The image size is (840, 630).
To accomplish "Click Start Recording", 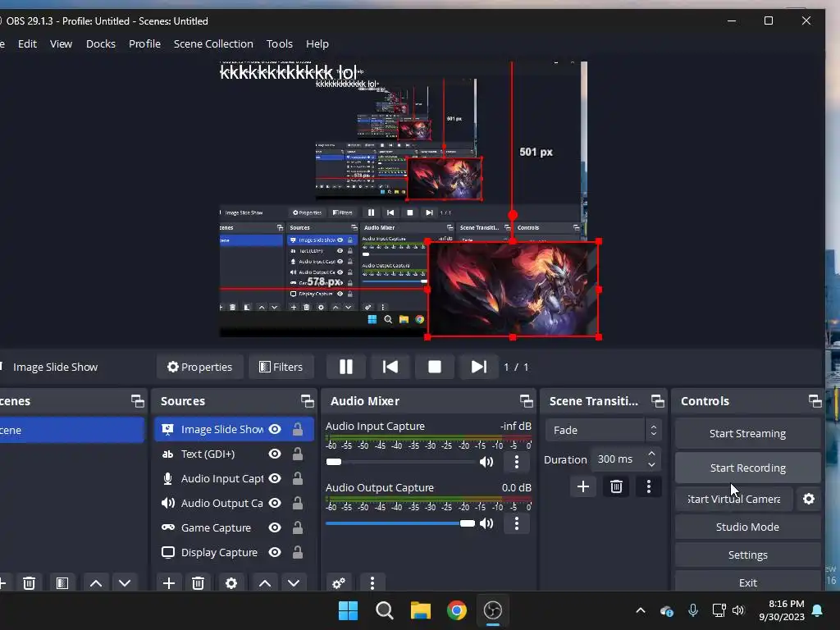I will point(748,468).
